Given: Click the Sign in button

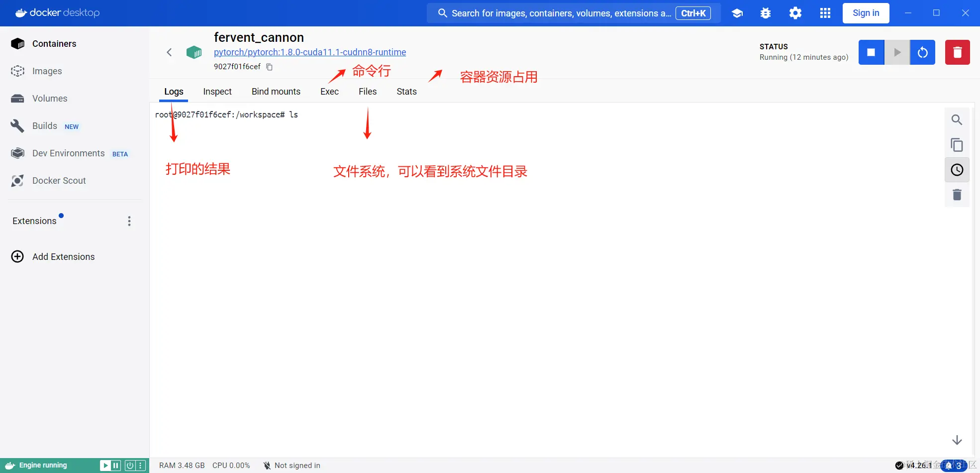Looking at the screenshot, I should (866, 13).
